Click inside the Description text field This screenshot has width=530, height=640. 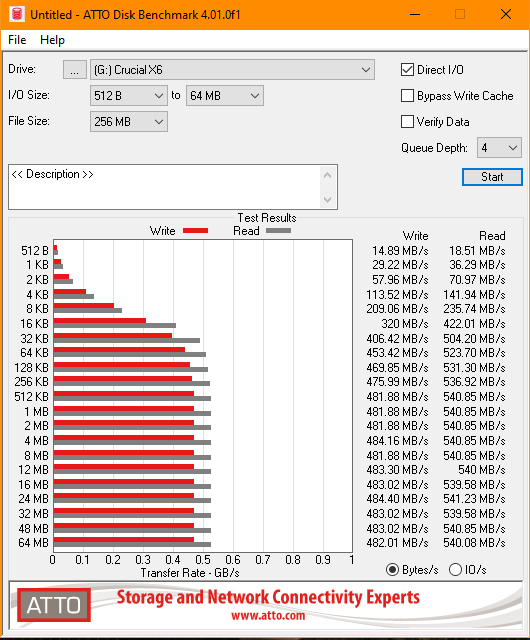(x=164, y=187)
